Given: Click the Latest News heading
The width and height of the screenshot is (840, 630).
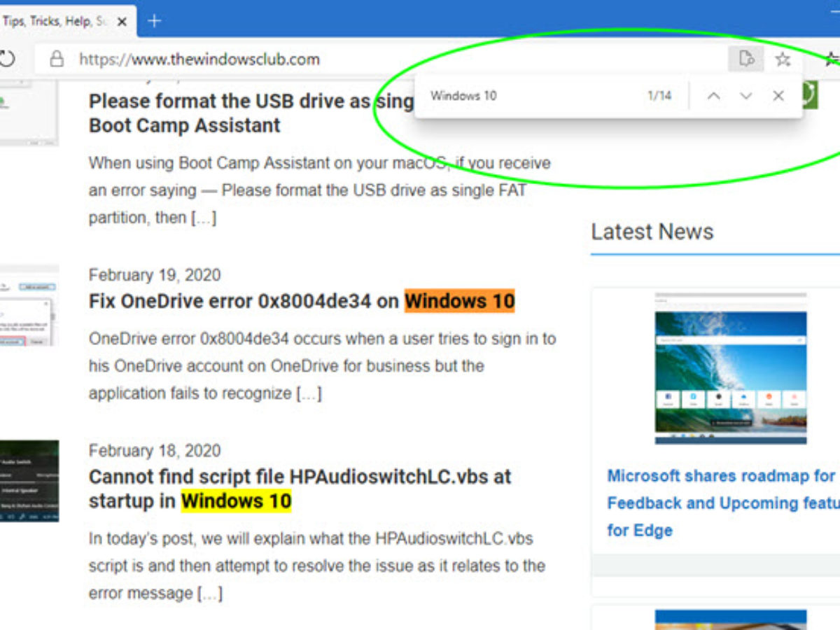Looking at the screenshot, I should [x=652, y=232].
